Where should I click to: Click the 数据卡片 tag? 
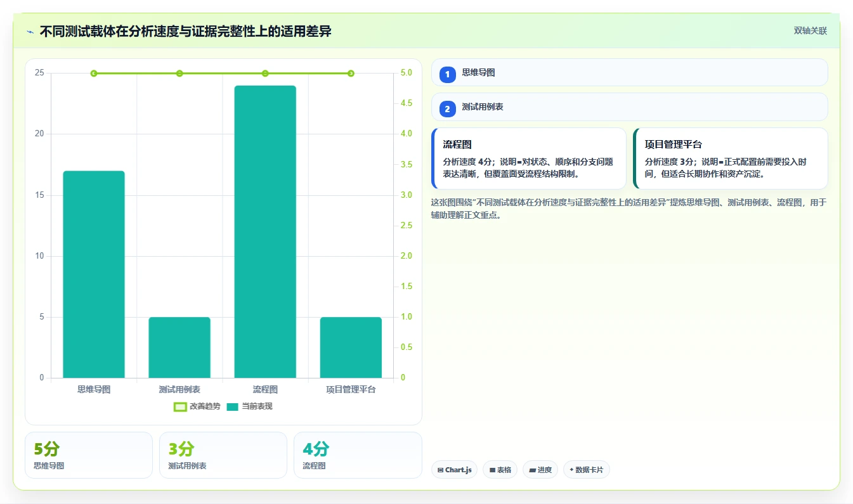click(587, 470)
